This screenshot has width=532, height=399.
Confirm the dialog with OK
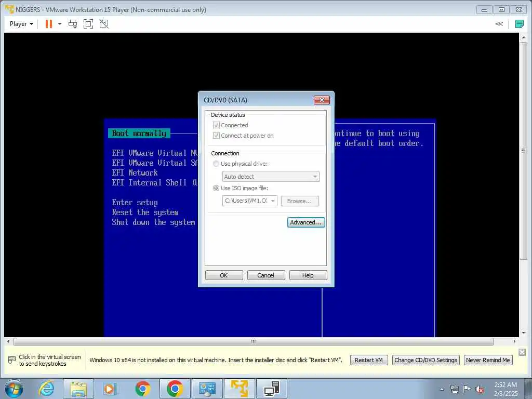[224, 275]
